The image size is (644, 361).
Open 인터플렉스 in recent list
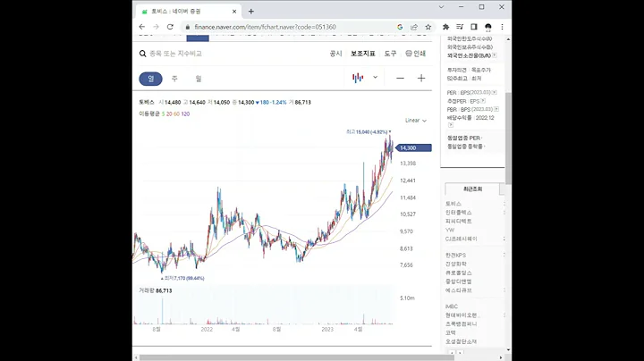459,213
